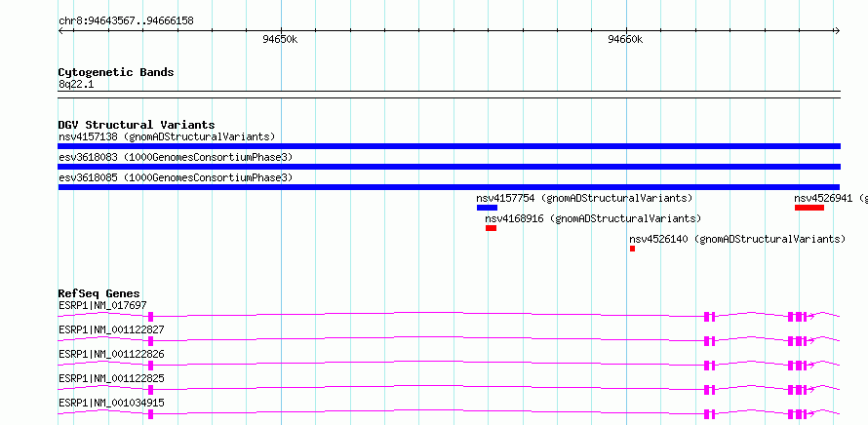868x425 pixels.
Task: Click the 94650k ruler tick label
Action: tap(280, 39)
